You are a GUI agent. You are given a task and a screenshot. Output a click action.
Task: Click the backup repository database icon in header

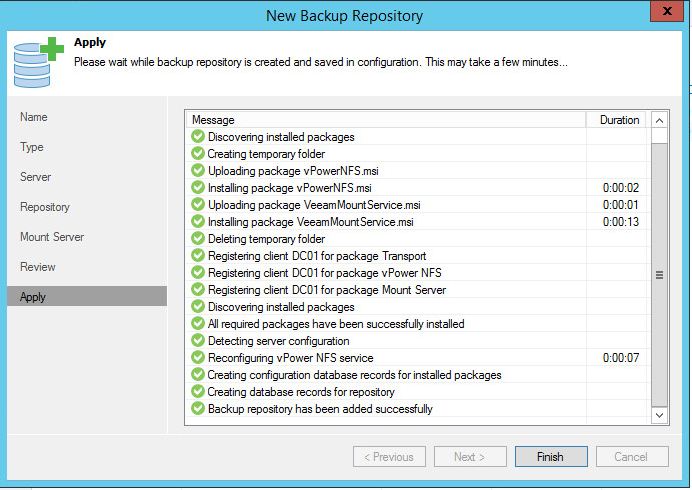(35, 60)
